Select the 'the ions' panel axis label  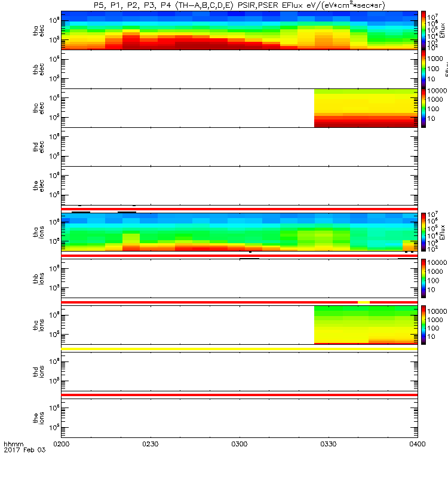(x=38, y=418)
